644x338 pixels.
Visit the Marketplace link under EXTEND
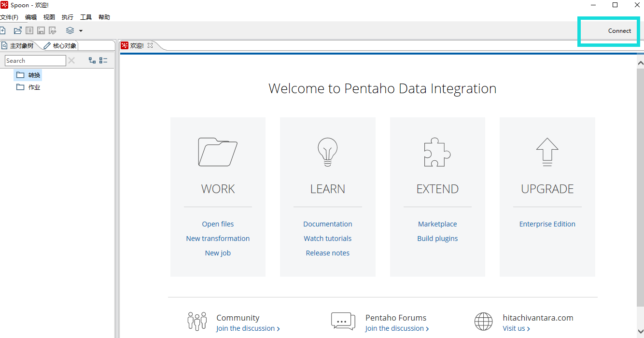(x=437, y=224)
